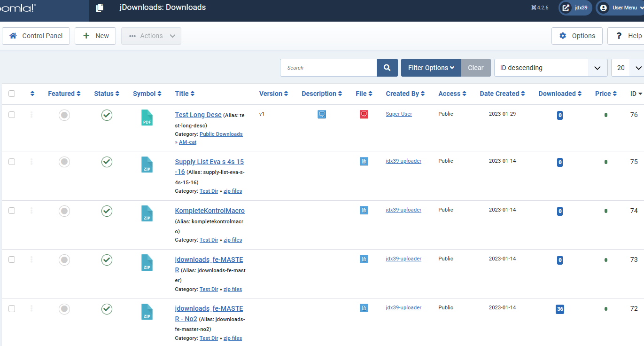Viewport: 644px width, 346px height.
Task: Click the green price dot for Test Long Desc
Action: (x=606, y=115)
